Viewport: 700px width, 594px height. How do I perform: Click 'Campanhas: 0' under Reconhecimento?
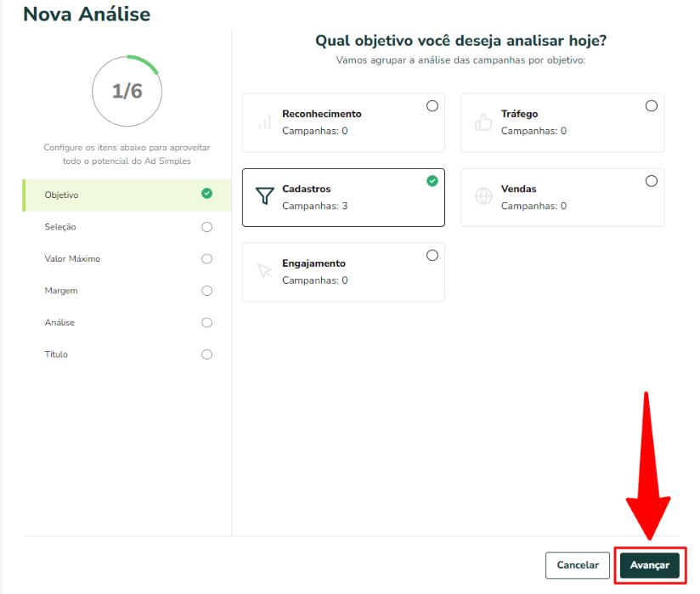coord(314,131)
